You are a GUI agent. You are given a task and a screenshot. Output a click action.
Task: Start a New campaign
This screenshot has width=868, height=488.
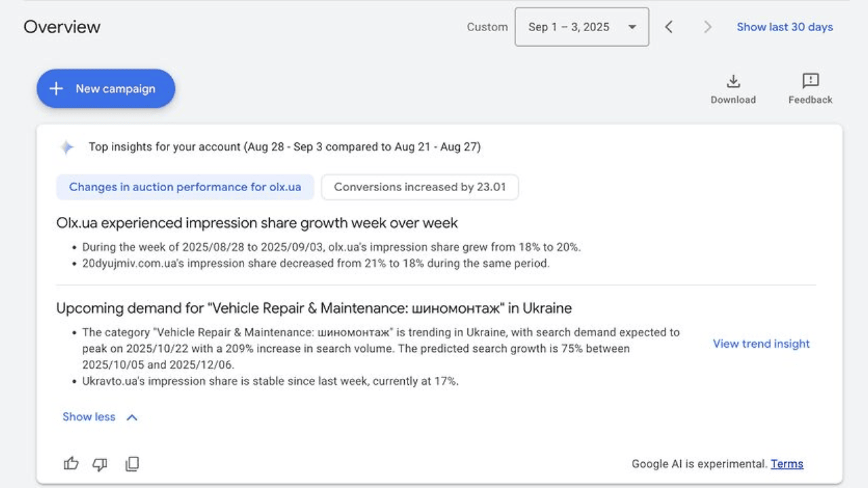tap(106, 89)
